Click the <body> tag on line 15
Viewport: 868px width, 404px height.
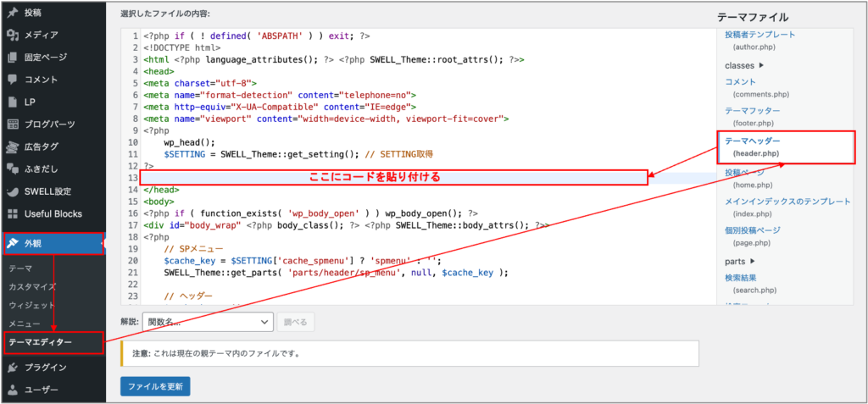[159, 202]
